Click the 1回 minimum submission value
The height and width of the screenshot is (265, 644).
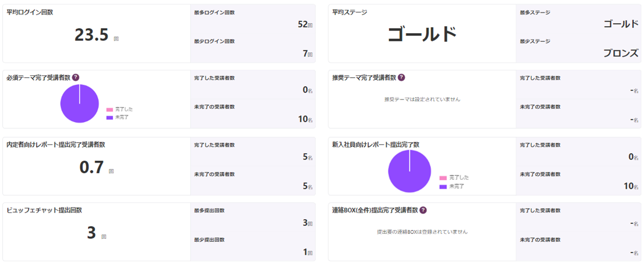pyautogui.click(x=307, y=252)
